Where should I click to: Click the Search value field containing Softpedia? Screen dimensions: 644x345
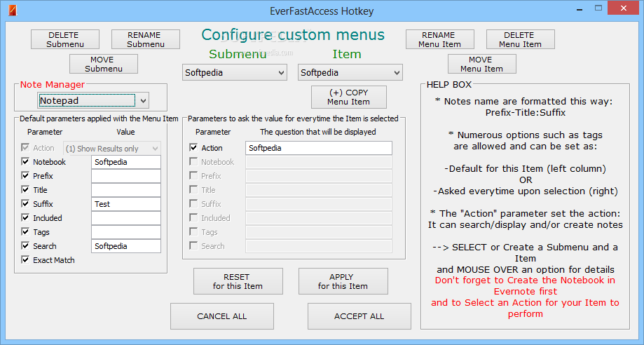point(126,246)
